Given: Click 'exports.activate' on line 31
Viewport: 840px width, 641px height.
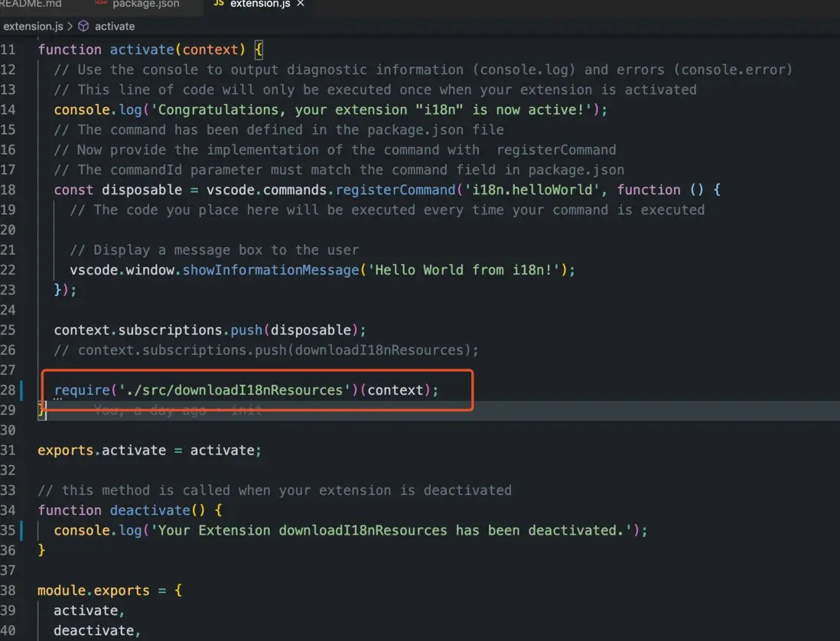Looking at the screenshot, I should (101, 451).
